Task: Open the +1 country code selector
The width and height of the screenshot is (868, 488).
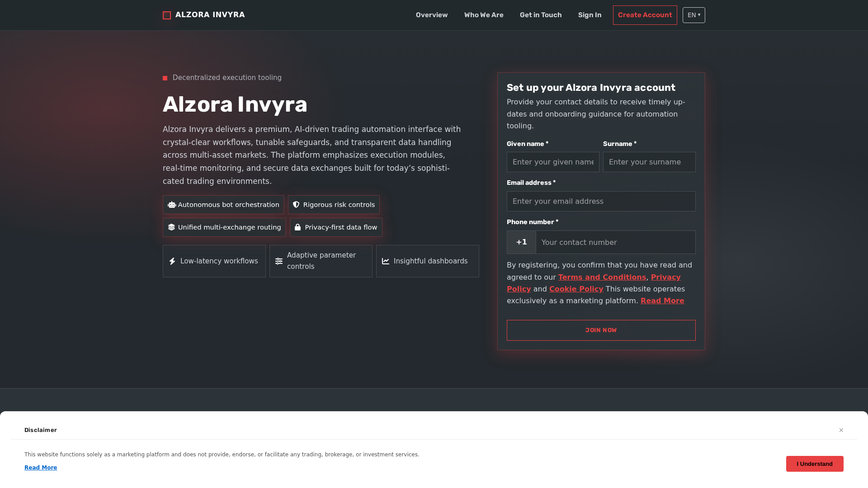Action: [521, 242]
